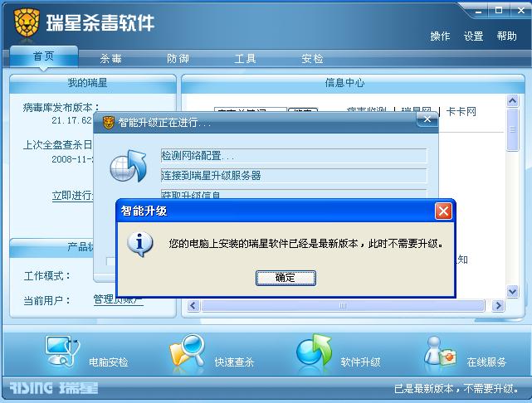Click the 工作模式 label
532x403 pixels.
point(46,276)
